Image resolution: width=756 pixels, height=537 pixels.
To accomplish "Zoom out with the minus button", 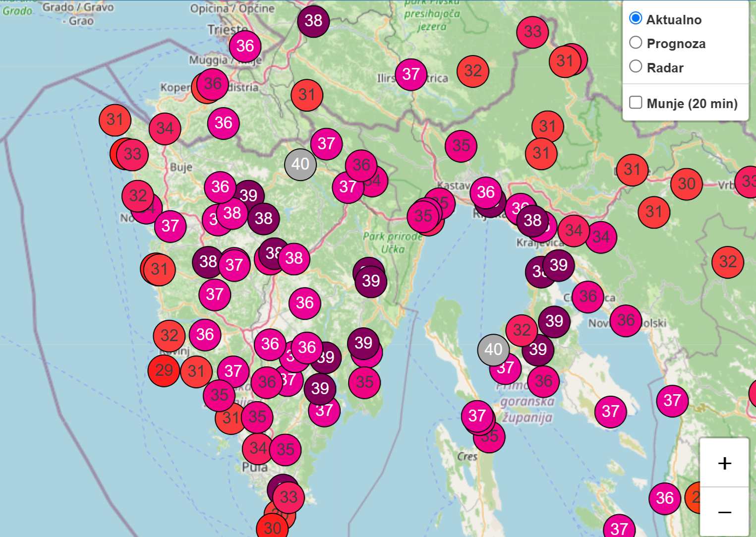I will coord(724,512).
